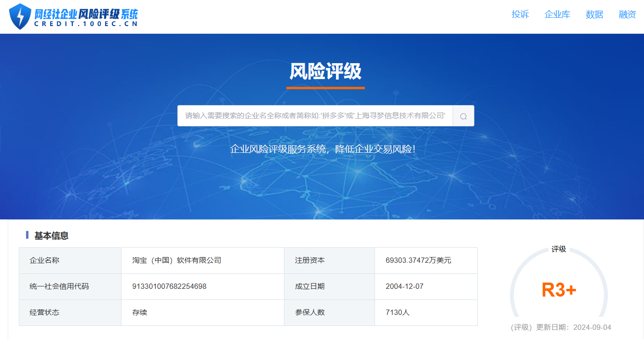Select company name 淘宝（中国）软件有限公司

coord(177,260)
